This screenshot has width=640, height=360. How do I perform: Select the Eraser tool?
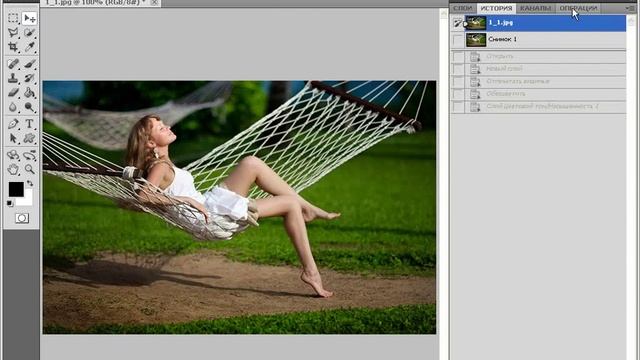[13, 93]
